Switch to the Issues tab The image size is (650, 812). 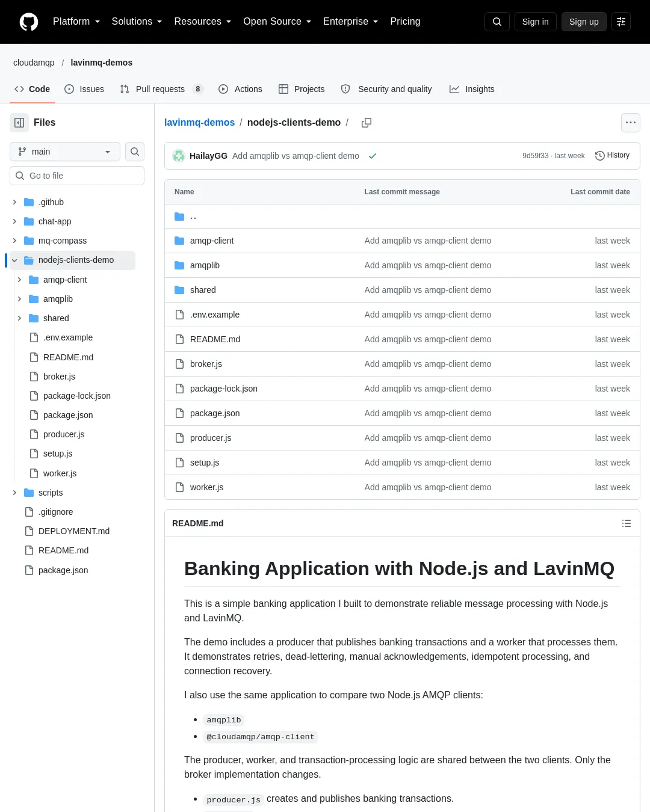84,89
